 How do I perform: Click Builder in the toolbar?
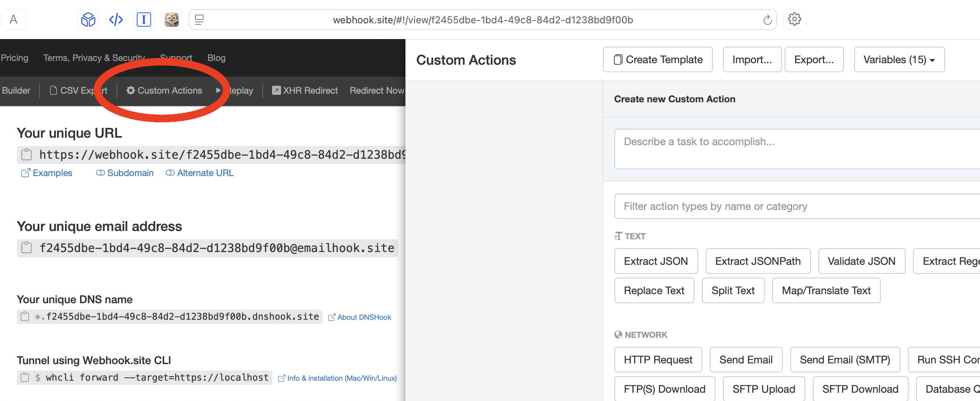16,90
